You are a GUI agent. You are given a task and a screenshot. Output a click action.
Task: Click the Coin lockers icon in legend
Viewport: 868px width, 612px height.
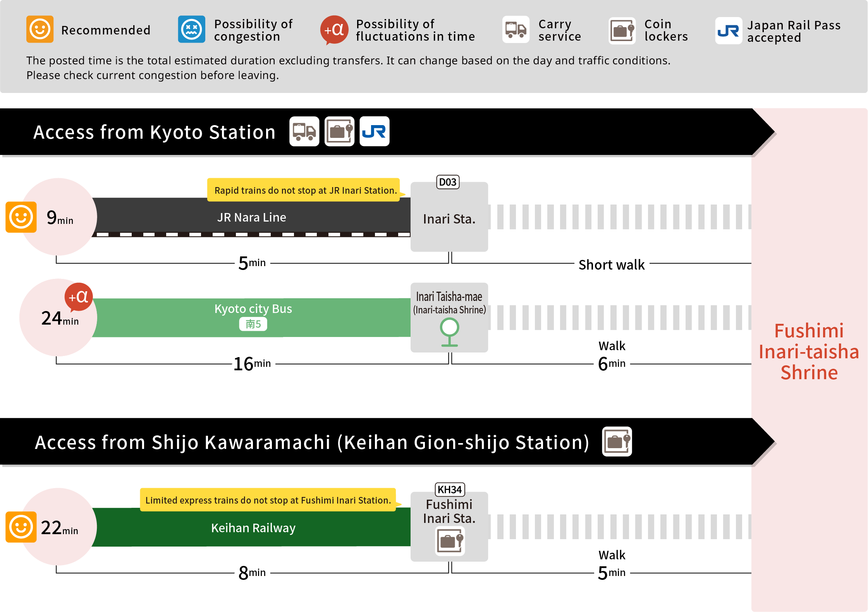click(622, 31)
